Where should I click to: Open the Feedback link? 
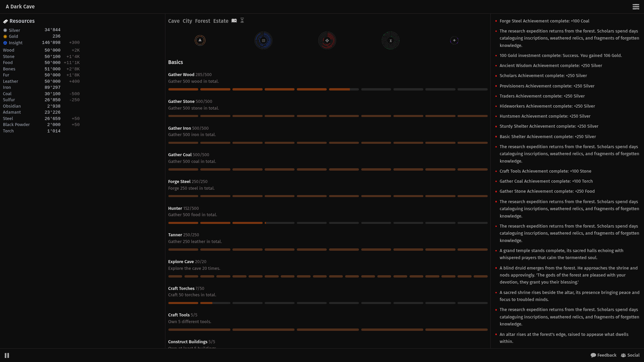point(603,355)
